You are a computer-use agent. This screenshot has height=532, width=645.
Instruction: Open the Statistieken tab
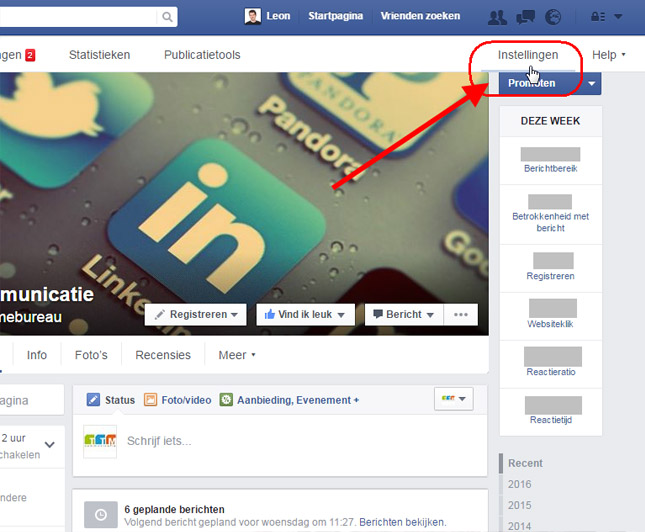click(100, 55)
